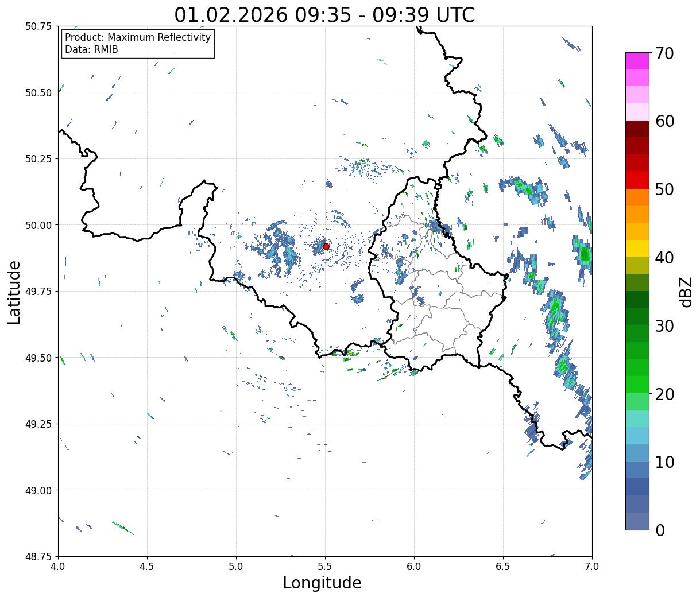
Task: Click the latitude tick label 50.75
Action: coord(38,26)
